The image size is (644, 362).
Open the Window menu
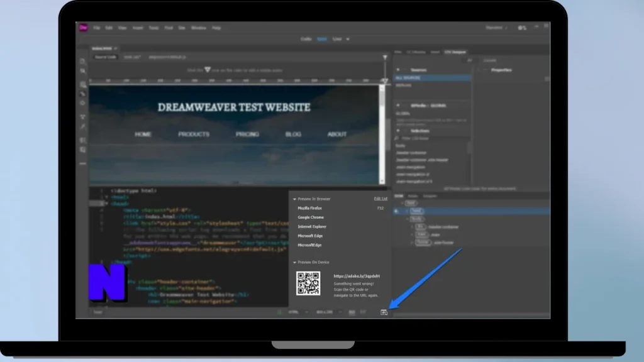(x=199, y=28)
